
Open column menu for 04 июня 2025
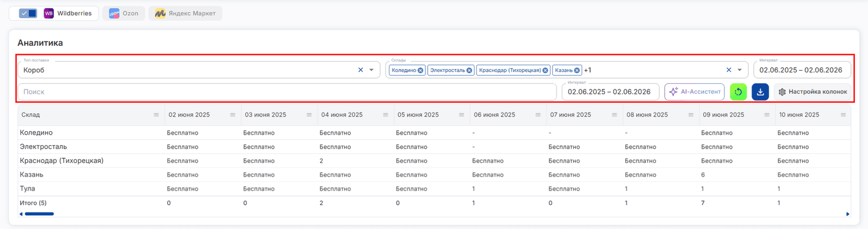point(385,115)
